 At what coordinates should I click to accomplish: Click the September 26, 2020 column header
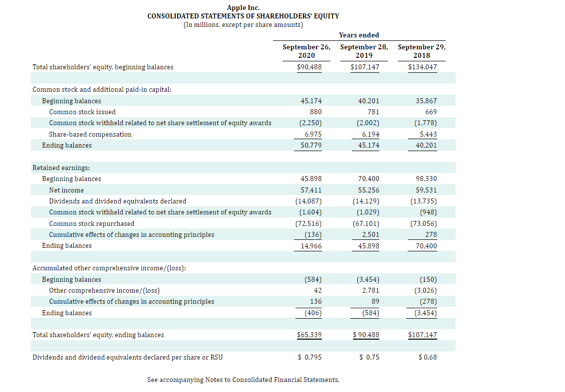tap(306, 51)
